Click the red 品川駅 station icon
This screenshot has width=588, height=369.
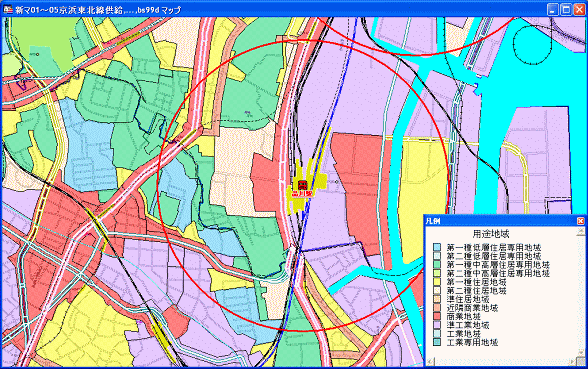click(x=302, y=185)
